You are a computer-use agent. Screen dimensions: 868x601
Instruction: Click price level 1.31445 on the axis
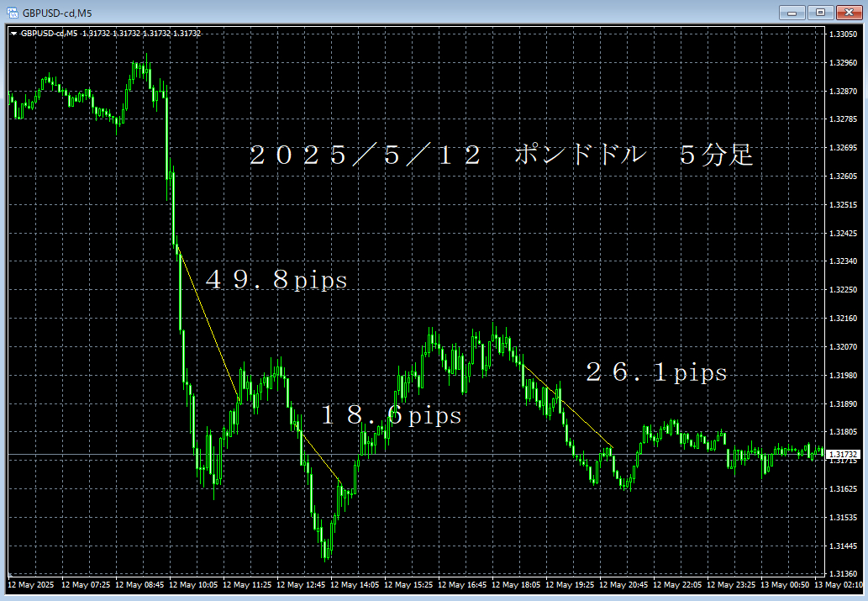click(x=843, y=546)
